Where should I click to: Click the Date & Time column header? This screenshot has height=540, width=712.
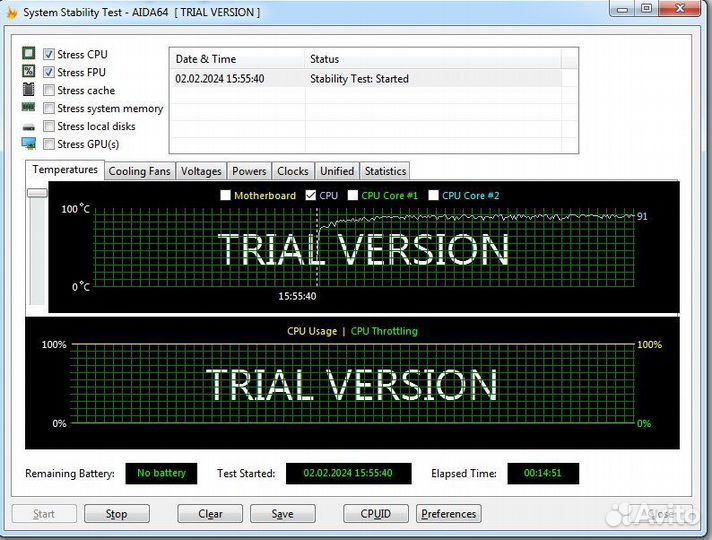[237, 59]
